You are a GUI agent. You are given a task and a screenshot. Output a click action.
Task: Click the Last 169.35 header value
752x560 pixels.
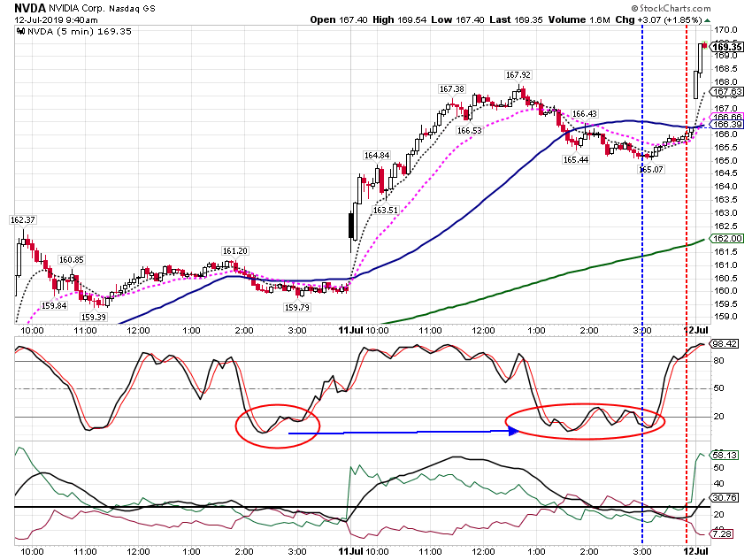click(x=516, y=19)
